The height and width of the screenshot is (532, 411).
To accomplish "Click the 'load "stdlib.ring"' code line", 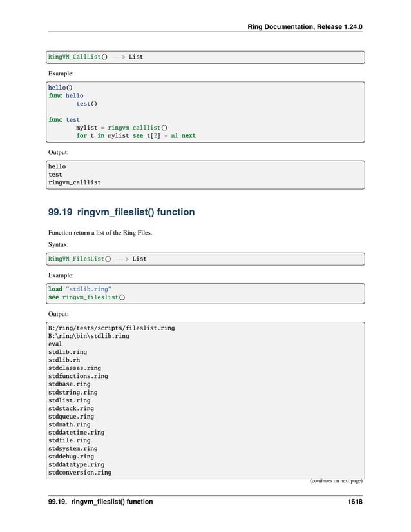I will pyautogui.click(x=80, y=289).
